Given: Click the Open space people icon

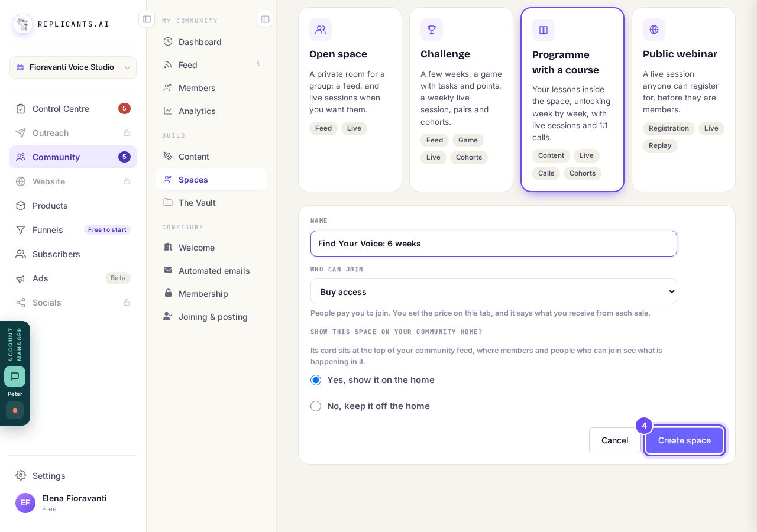Looking at the screenshot, I should pos(321,30).
